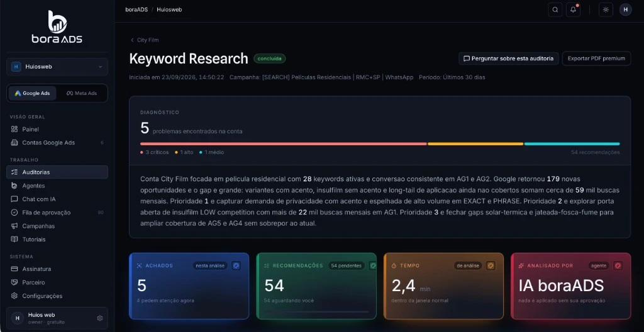The width and height of the screenshot is (644, 332).
Task: Click the Recomendações card corner icon
Action: (x=372, y=266)
